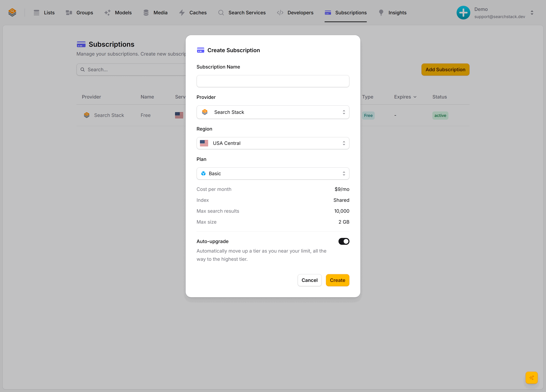Click the Groups icon in navigation
Viewport: 546px width, 392px height.
[x=69, y=12]
